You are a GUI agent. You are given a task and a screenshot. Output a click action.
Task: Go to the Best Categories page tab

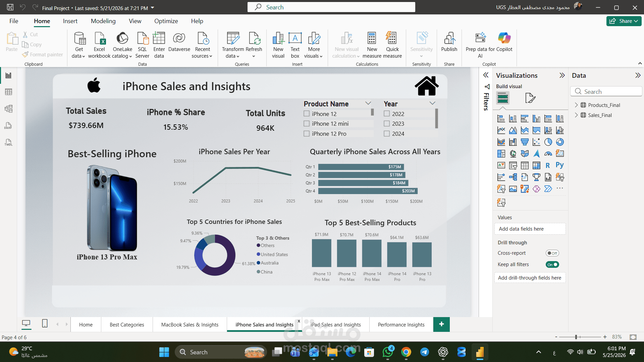tap(127, 324)
